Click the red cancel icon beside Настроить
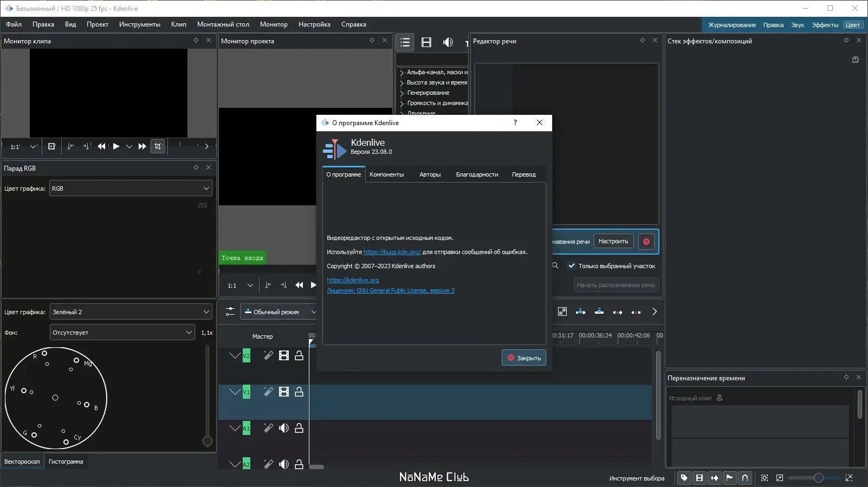This screenshot has width=868, height=487. click(646, 242)
